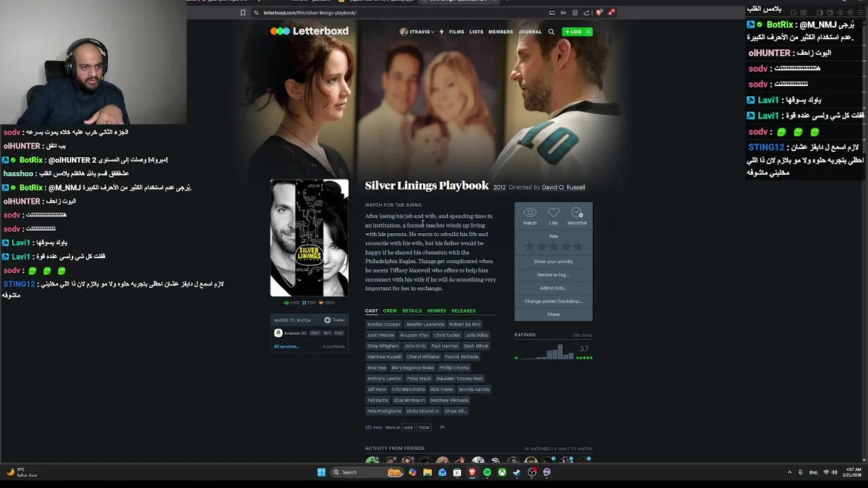Open the JOURNAL menu
The width and height of the screenshot is (868, 488).
tap(530, 32)
